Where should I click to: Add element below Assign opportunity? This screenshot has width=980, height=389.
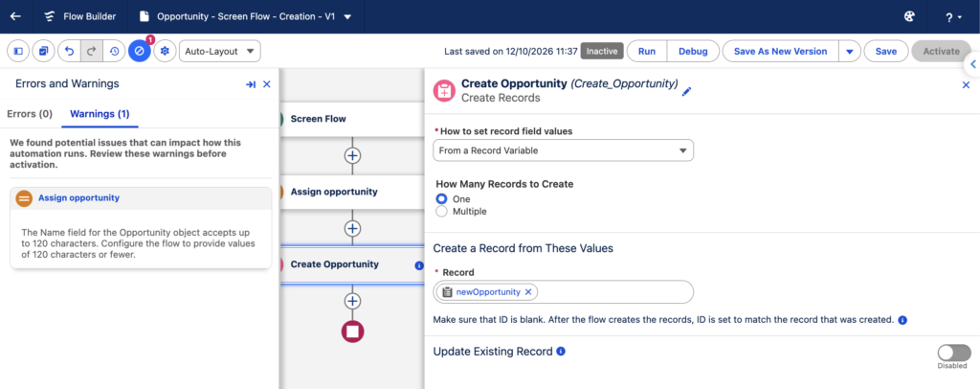pyautogui.click(x=352, y=228)
